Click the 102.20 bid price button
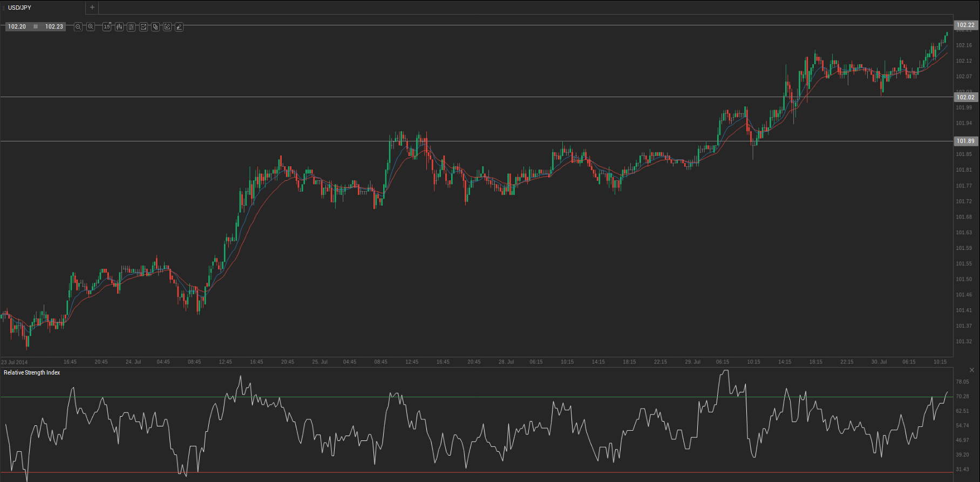 pyautogui.click(x=17, y=26)
